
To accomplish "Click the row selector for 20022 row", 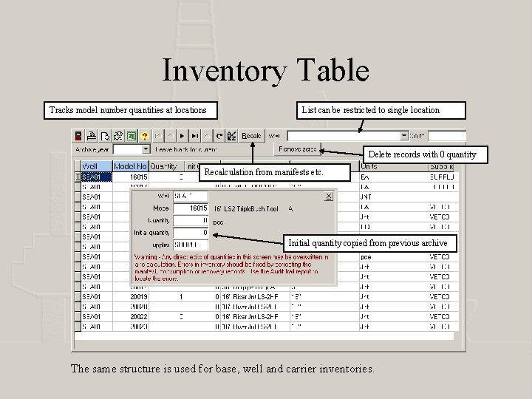I will pos(78,317).
